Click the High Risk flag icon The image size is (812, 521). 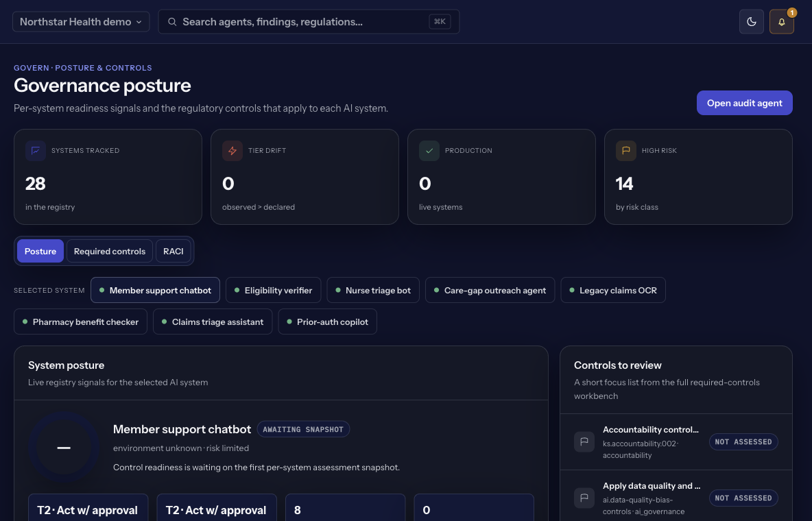point(625,151)
